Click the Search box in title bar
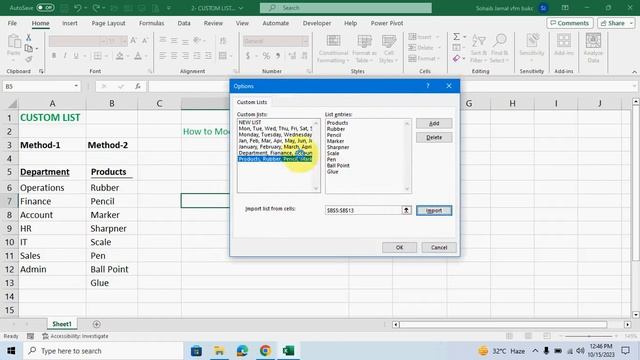This screenshot has height=360, width=640. [346, 8]
